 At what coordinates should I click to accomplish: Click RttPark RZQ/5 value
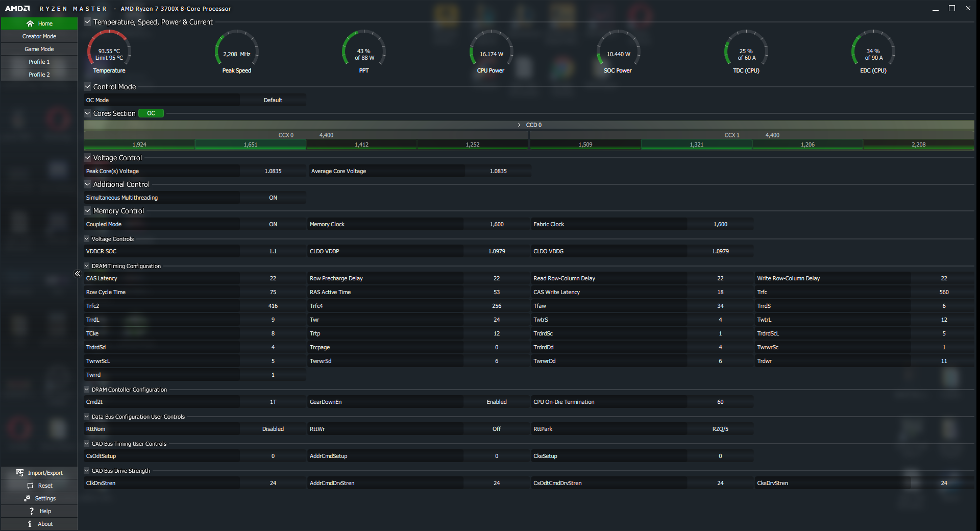[x=720, y=429]
